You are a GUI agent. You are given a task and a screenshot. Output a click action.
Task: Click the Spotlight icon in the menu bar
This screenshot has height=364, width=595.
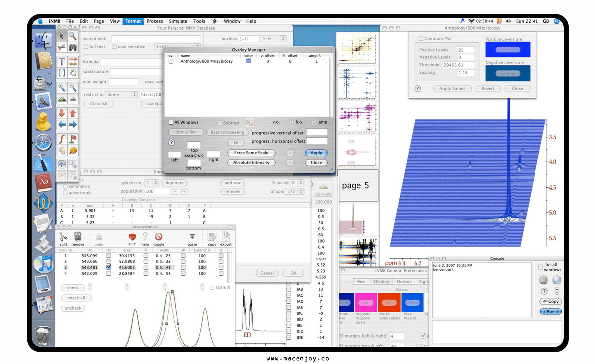pyautogui.click(x=557, y=21)
